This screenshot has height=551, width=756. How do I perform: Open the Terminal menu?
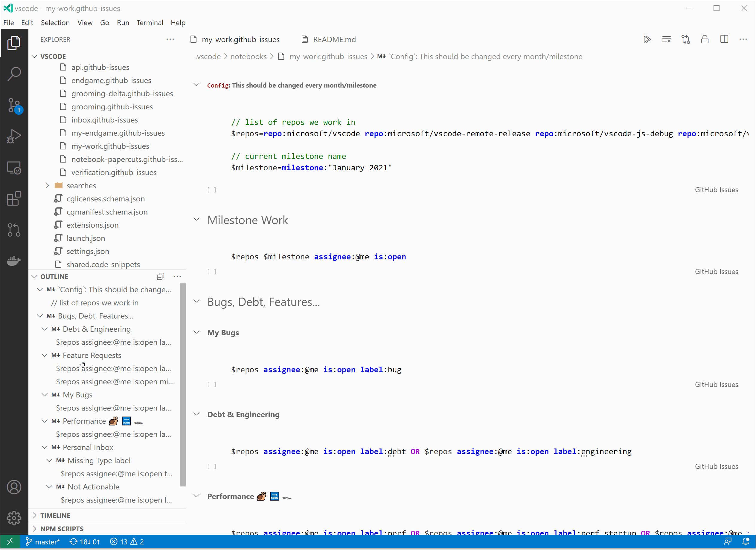point(150,23)
